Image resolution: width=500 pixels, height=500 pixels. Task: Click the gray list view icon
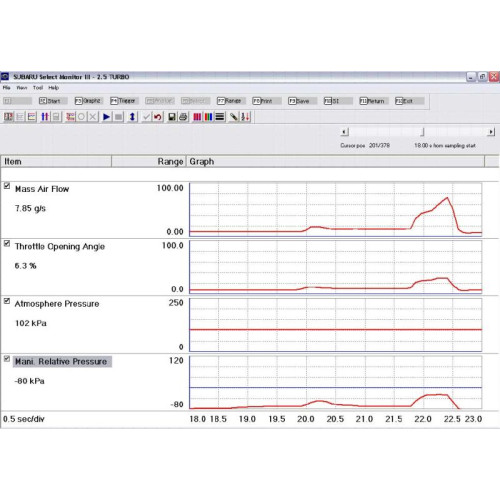[20, 117]
